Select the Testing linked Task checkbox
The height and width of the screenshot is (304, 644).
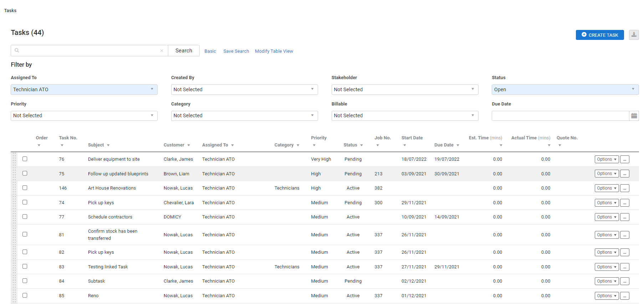25,266
